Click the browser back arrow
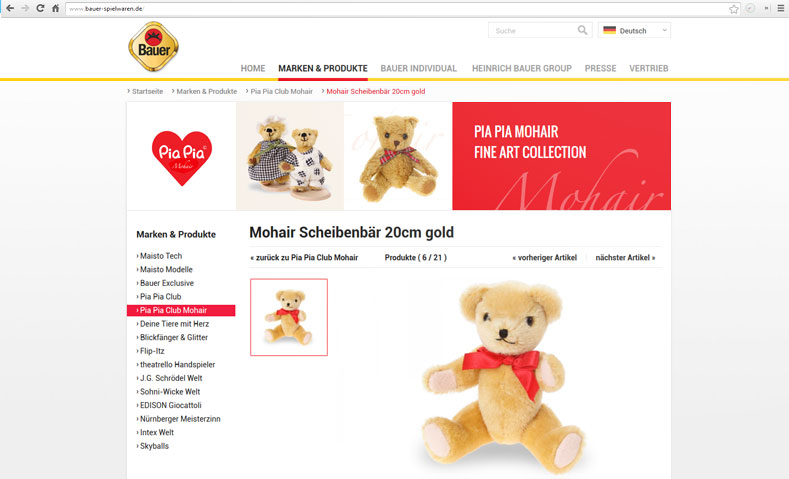The image size is (789, 479). click(x=10, y=9)
